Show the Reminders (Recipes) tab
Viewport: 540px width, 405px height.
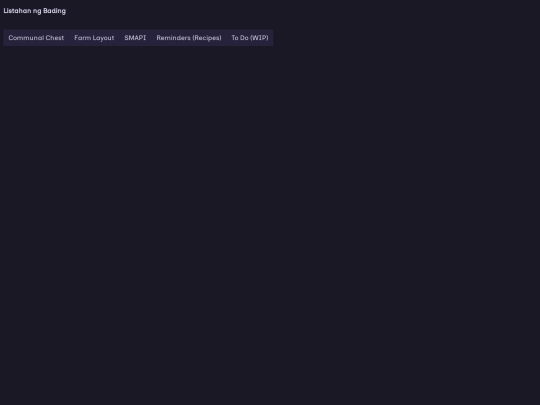[x=189, y=38]
